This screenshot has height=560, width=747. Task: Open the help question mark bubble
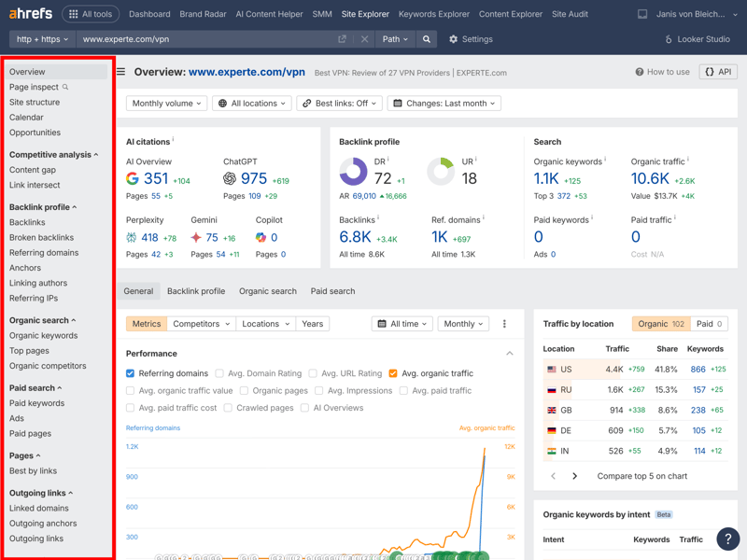[x=727, y=539]
